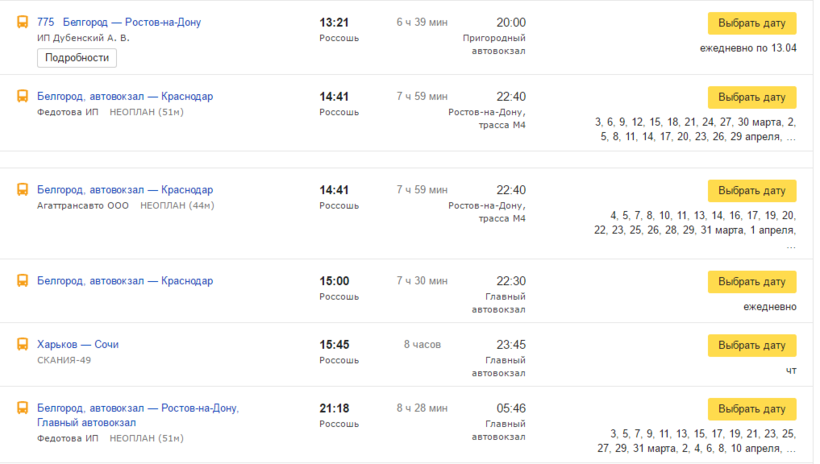Choose date for Агаттрансавто 14:41 bus
820x464 pixels.
tap(752, 191)
